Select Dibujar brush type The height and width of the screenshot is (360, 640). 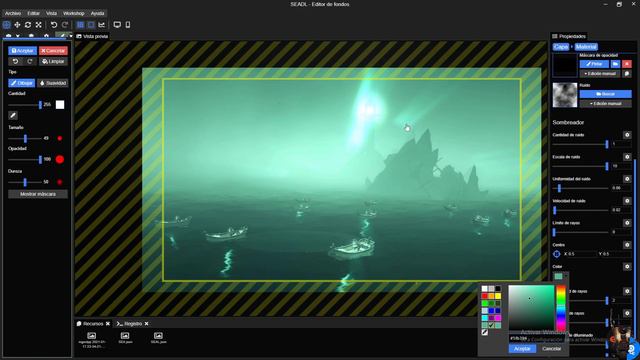(x=22, y=83)
